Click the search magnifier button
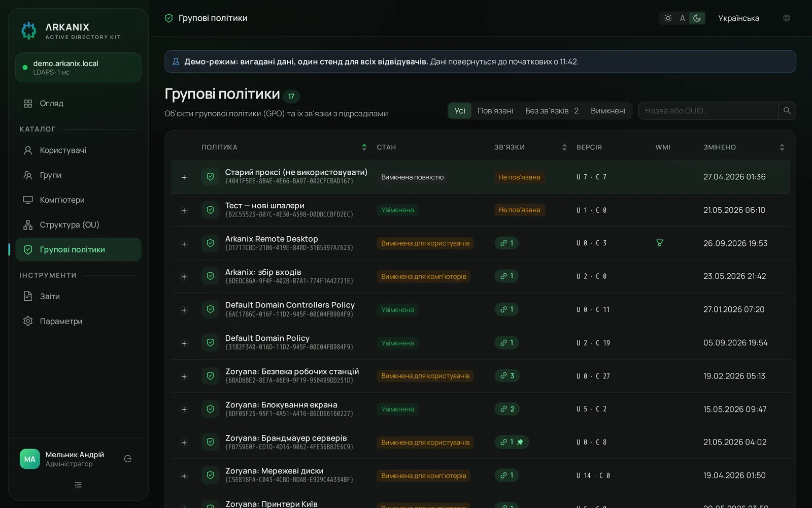Screen dimensions: 812x508 pos(787,111)
